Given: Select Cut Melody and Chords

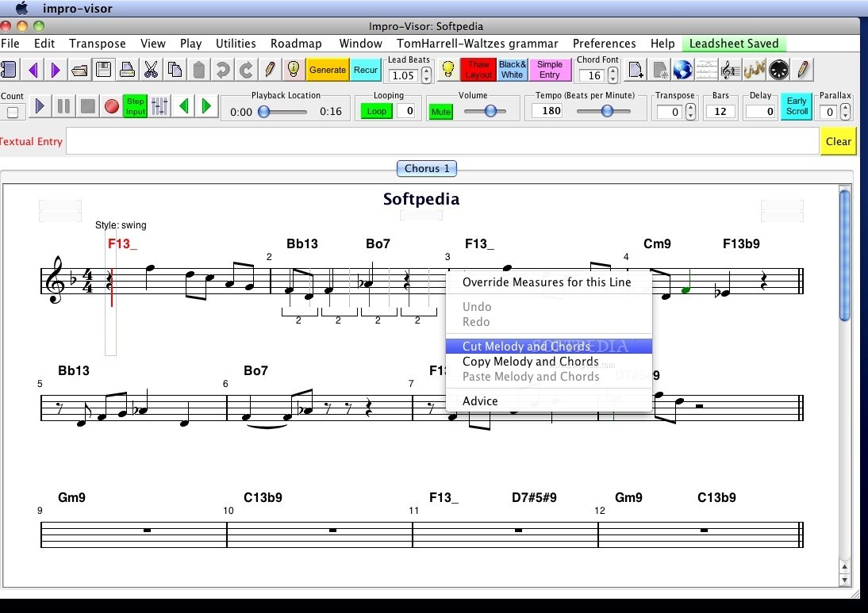Looking at the screenshot, I should pos(526,347).
